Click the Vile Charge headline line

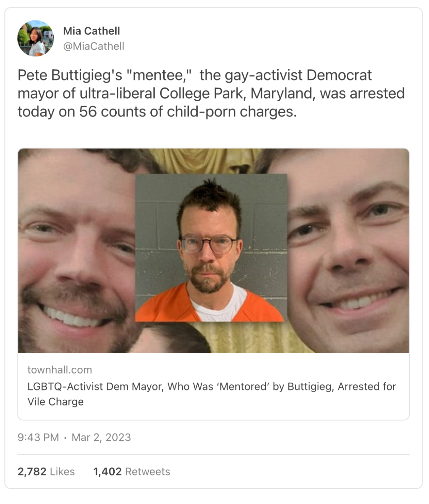55,402
